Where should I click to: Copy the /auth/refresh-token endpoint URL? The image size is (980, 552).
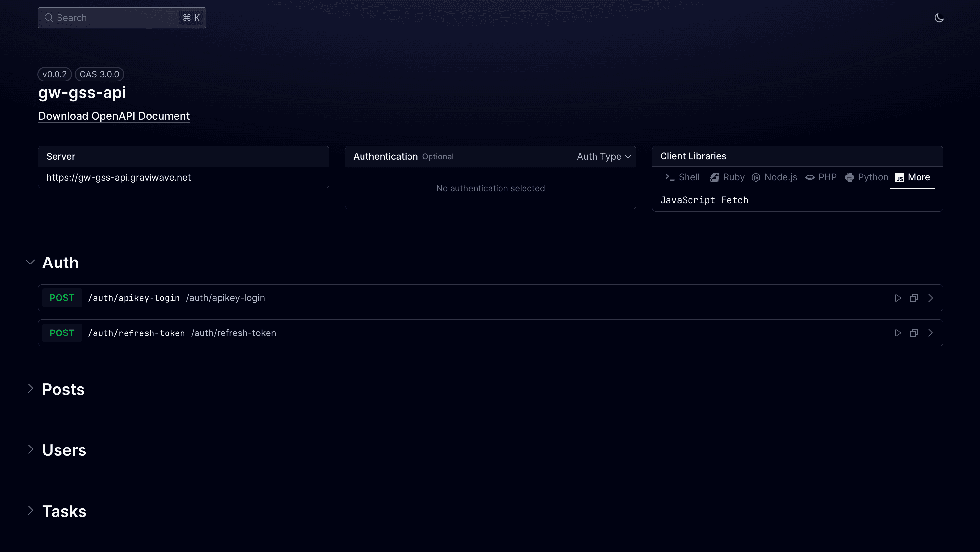tap(914, 333)
